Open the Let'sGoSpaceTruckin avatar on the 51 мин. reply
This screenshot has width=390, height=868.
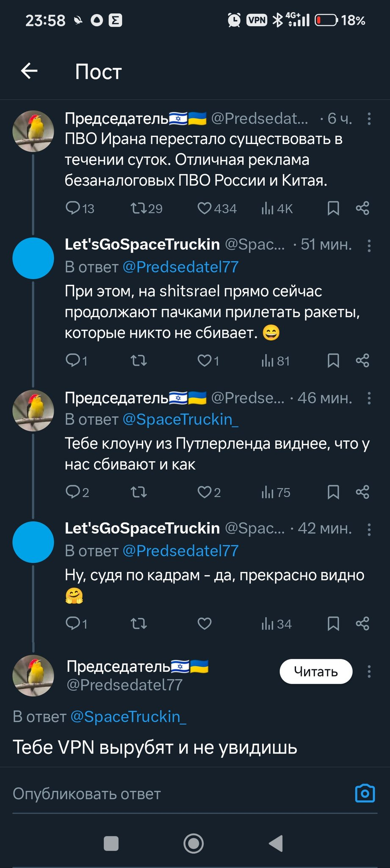click(x=33, y=258)
